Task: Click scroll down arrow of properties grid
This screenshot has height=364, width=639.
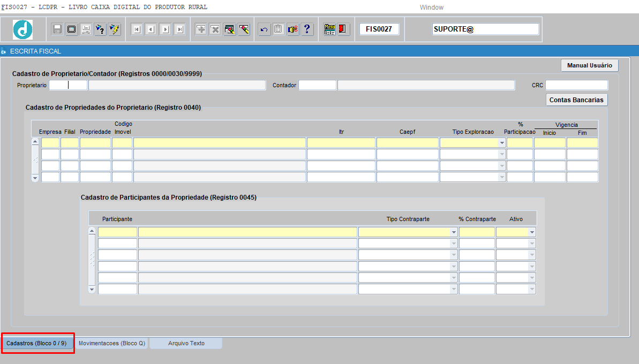Action: point(35,178)
